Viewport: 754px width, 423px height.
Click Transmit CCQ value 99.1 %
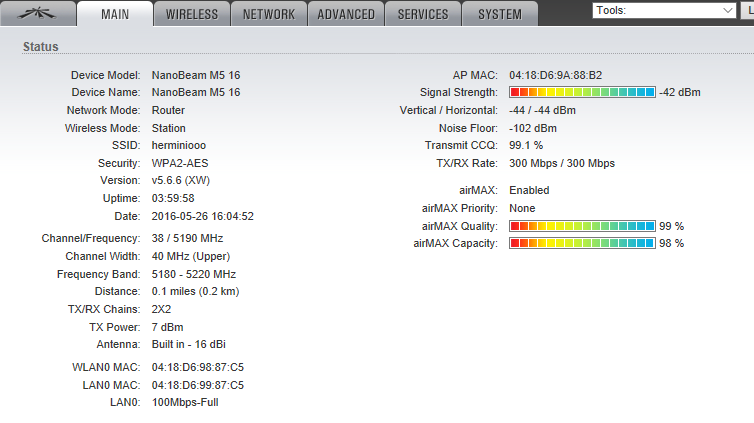(x=526, y=145)
